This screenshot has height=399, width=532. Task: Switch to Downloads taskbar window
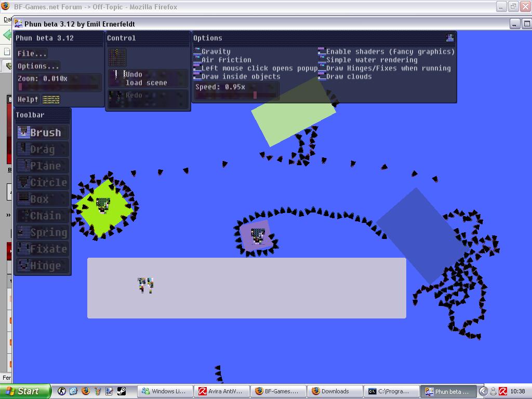[335, 391]
